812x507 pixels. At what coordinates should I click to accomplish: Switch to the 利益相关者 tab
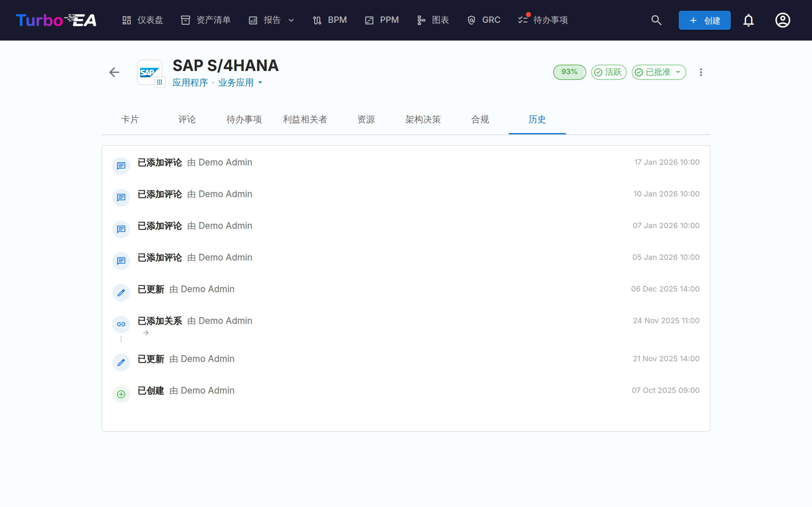(x=305, y=119)
